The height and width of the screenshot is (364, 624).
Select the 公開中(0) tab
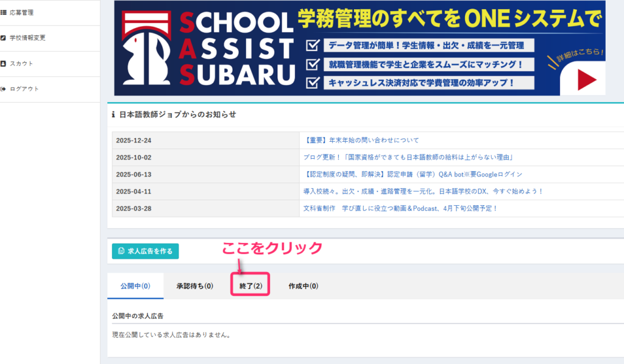click(x=135, y=286)
